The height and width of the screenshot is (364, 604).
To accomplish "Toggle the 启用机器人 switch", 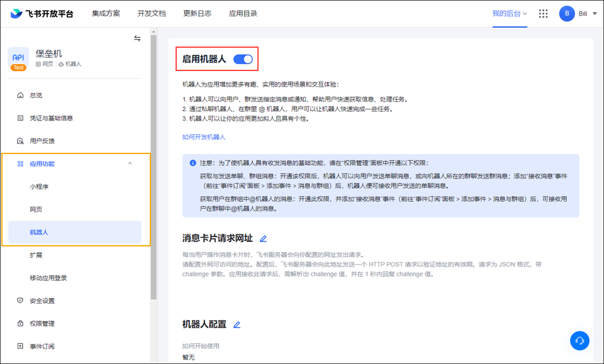I will pos(243,59).
